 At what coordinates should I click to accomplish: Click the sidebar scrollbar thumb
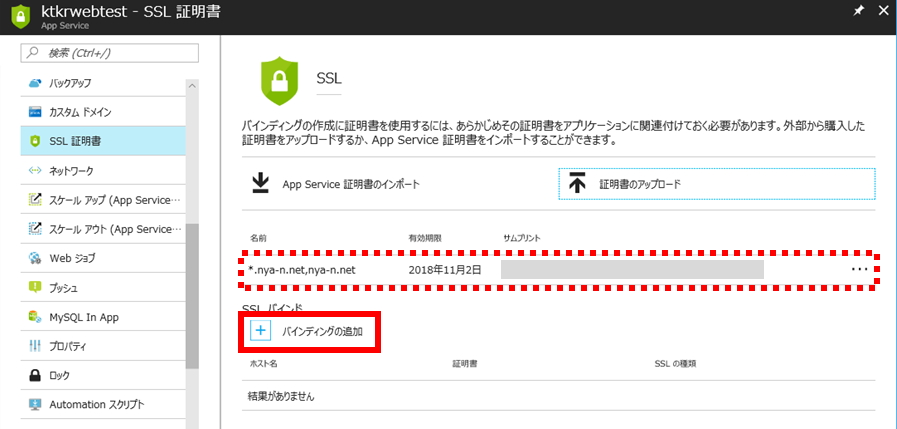coord(192,297)
